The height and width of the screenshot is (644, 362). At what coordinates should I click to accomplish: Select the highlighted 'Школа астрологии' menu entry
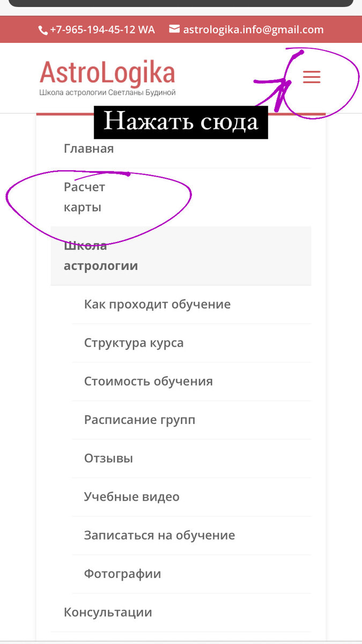click(101, 255)
